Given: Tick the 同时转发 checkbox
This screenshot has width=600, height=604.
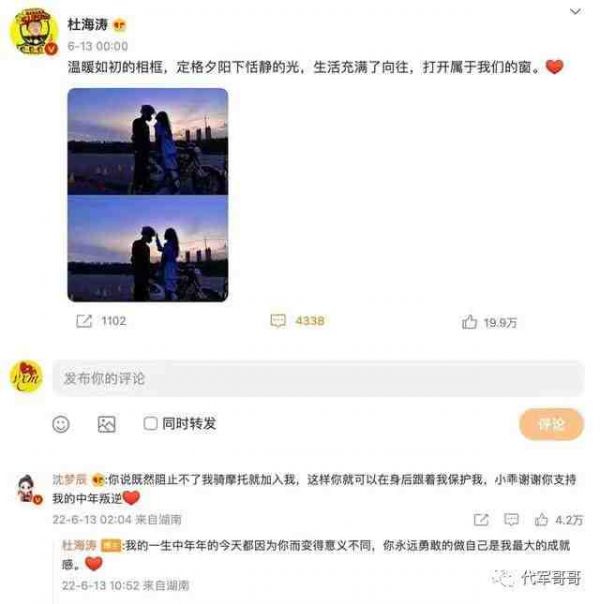Looking at the screenshot, I should 150,423.
